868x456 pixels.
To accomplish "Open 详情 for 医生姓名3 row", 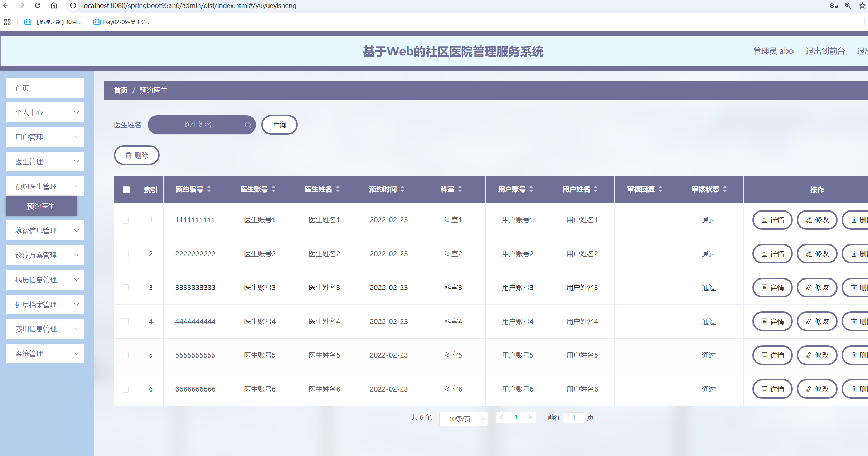I will click(772, 287).
